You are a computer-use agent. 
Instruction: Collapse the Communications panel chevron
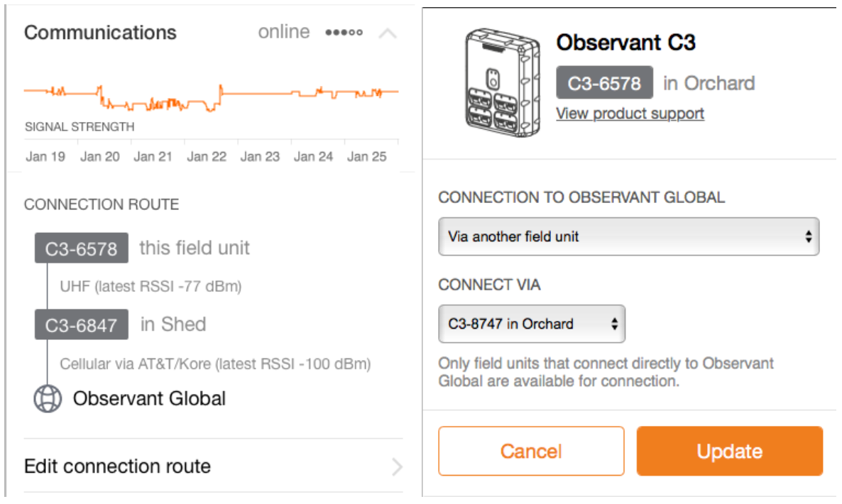point(388,33)
